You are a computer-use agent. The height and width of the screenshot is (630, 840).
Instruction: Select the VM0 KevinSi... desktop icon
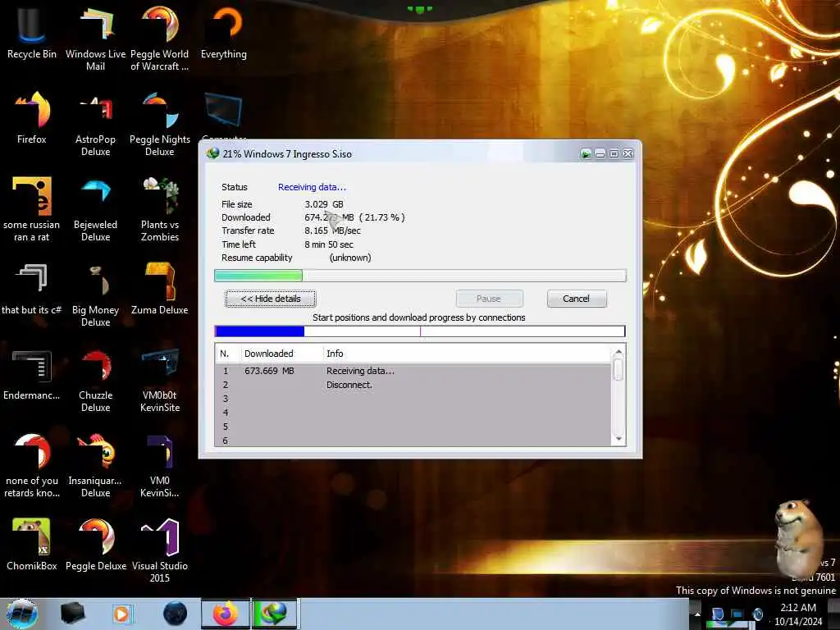coord(160,465)
